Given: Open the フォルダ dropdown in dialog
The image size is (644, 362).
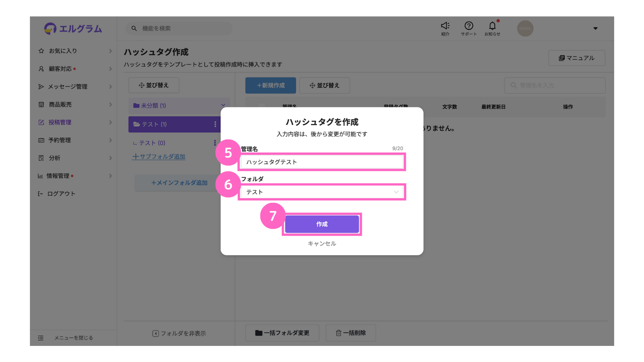Looking at the screenshot, I should point(322,192).
